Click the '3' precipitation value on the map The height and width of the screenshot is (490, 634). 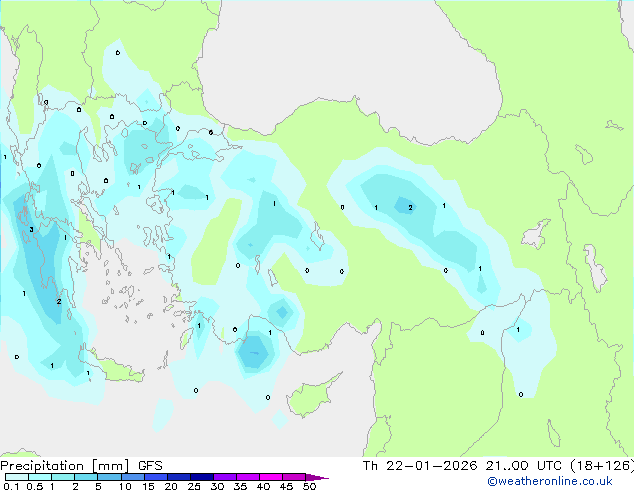click(x=32, y=230)
